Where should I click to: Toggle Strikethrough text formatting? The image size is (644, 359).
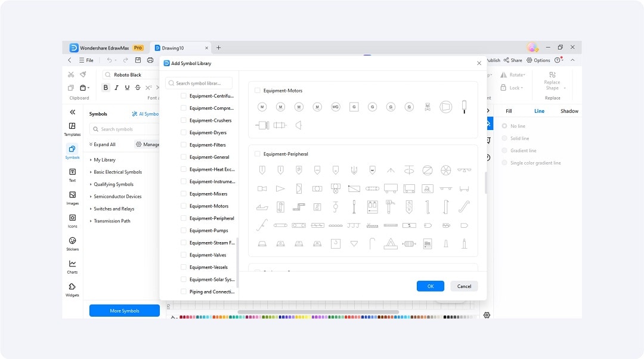138,88
